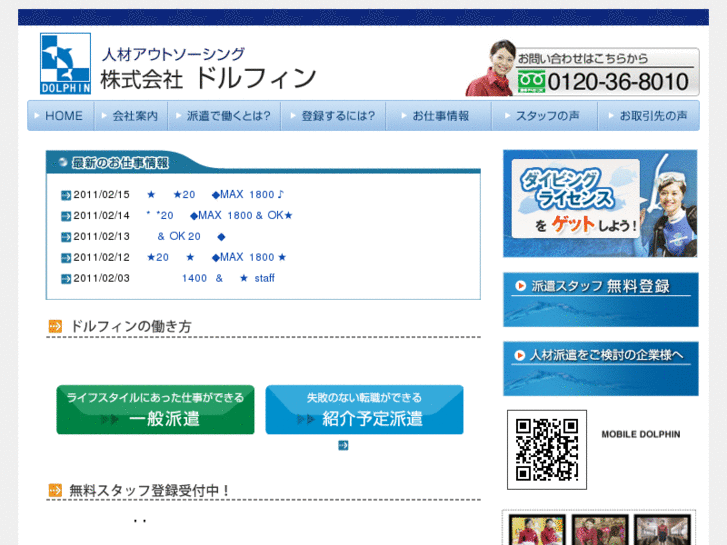Open the 登録するには? menu item
Screen dimensions: 727x545
point(333,115)
